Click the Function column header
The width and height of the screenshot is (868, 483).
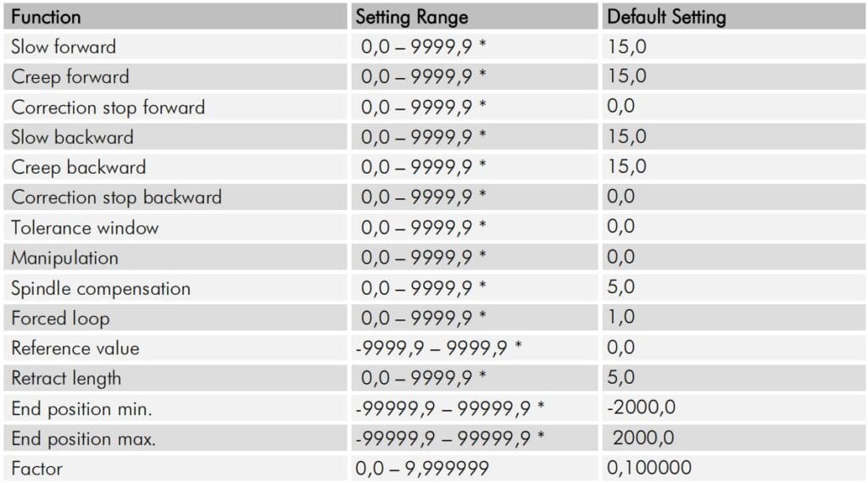[46, 17]
